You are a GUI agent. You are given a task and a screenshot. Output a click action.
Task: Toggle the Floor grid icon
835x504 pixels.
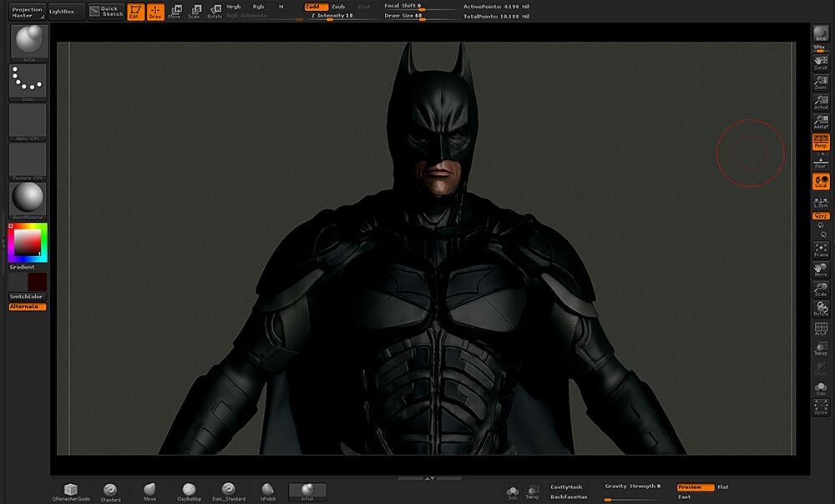tap(821, 163)
